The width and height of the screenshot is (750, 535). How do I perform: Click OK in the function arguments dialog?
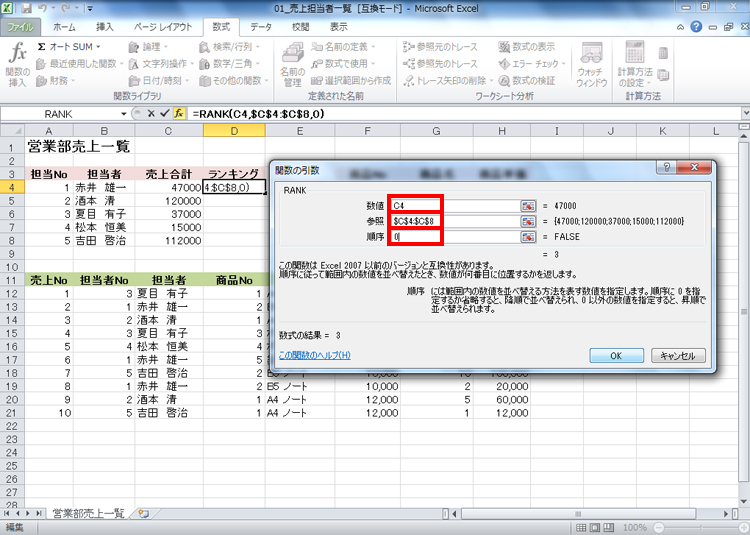616,356
